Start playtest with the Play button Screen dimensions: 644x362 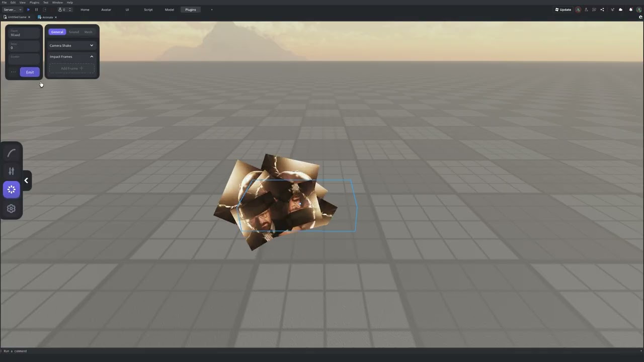pos(28,10)
